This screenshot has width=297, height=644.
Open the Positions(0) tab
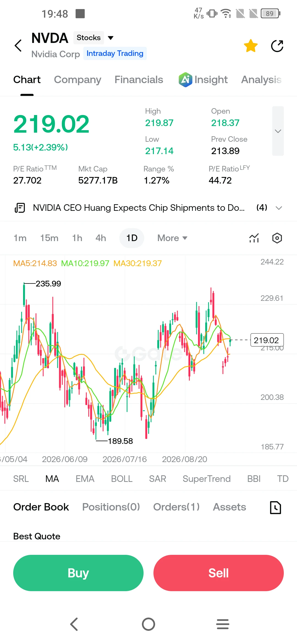click(111, 507)
